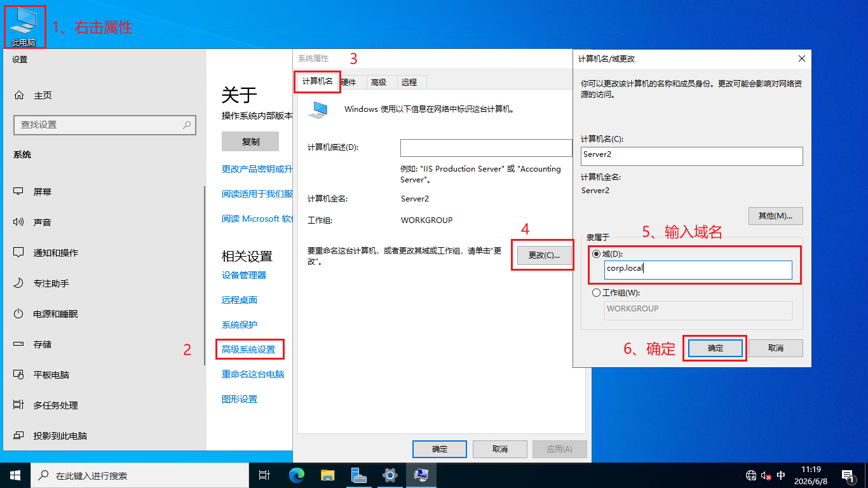Click the muted volume tray icon
868x488 pixels.
[766, 475]
